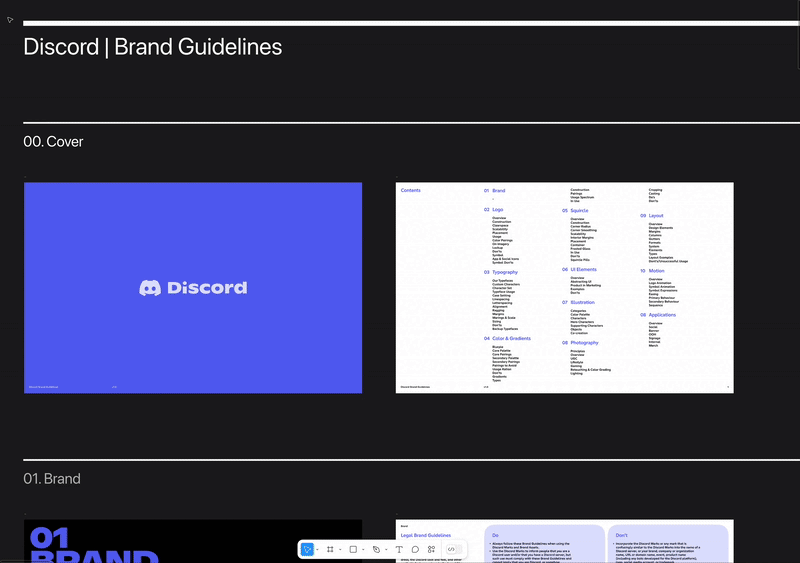The width and height of the screenshot is (800, 563).
Task: Click 'Legal Brand Guidelines' title text
Action: (426, 535)
